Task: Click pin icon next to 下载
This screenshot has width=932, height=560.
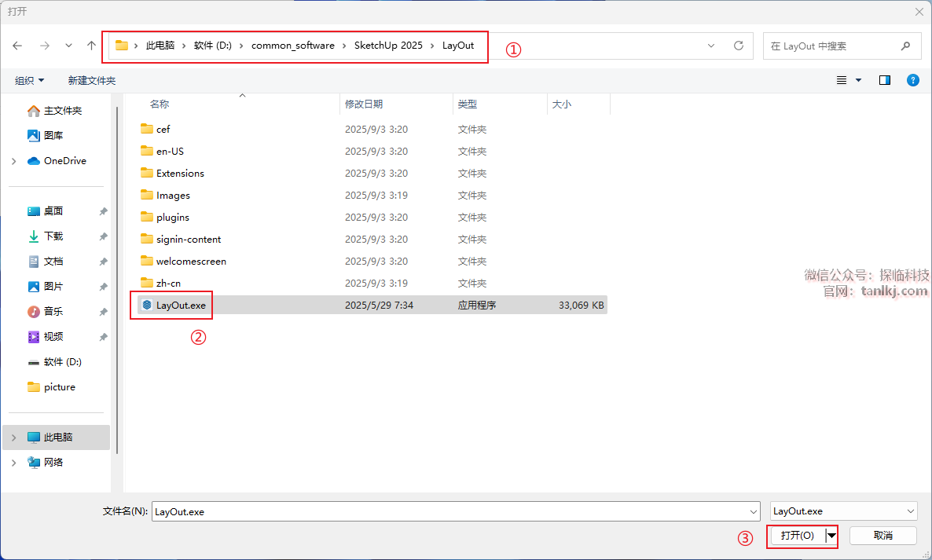Action: 103,236
